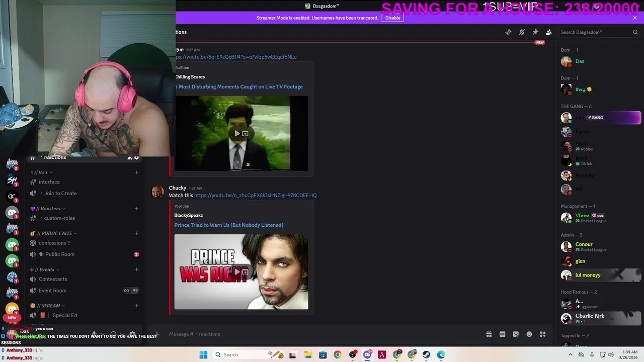Disable Streamer Mode

tap(392, 18)
